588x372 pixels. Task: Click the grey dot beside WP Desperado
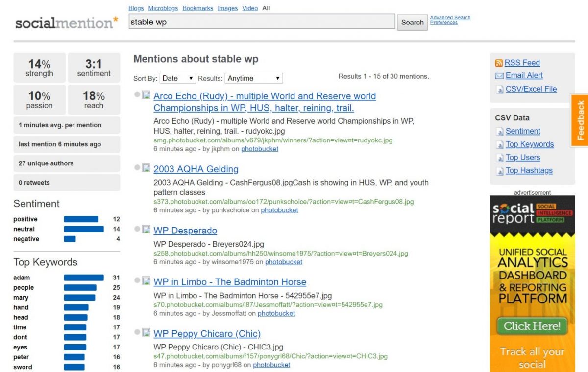tap(137, 229)
